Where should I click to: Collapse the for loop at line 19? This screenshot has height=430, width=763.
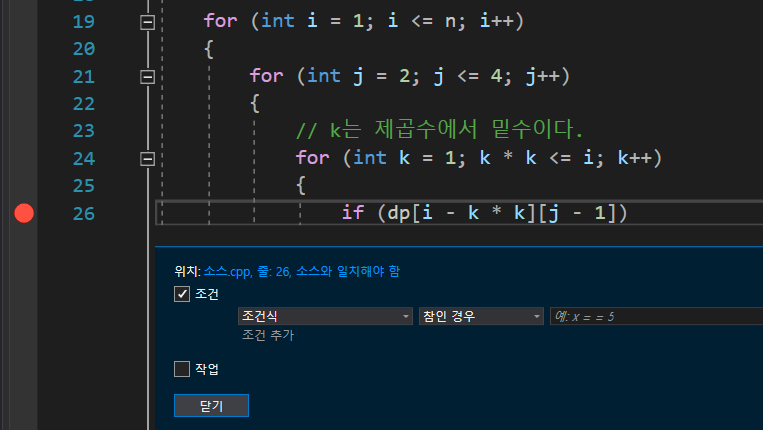tap(147, 22)
